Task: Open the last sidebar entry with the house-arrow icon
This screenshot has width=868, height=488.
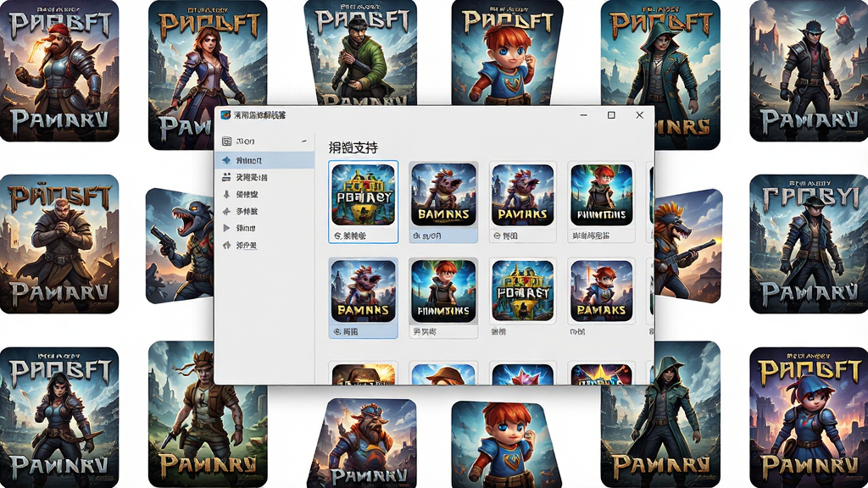Action: click(x=264, y=245)
